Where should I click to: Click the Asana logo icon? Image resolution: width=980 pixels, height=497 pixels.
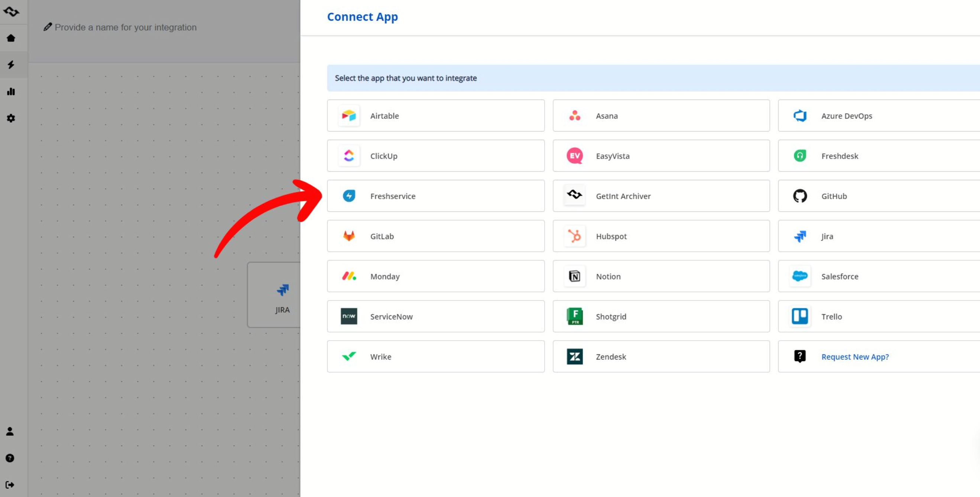[x=574, y=116]
